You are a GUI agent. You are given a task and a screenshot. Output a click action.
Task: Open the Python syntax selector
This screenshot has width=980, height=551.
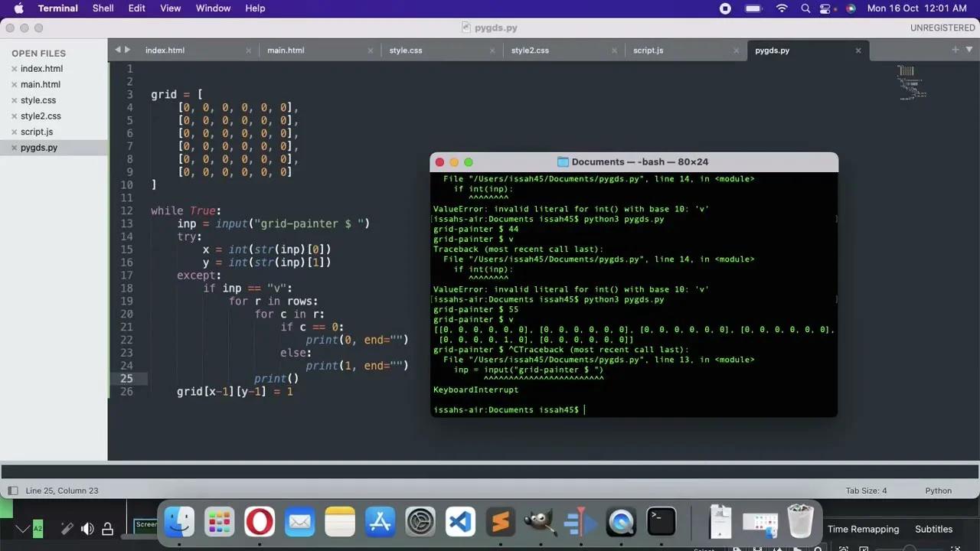tap(938, 491)
